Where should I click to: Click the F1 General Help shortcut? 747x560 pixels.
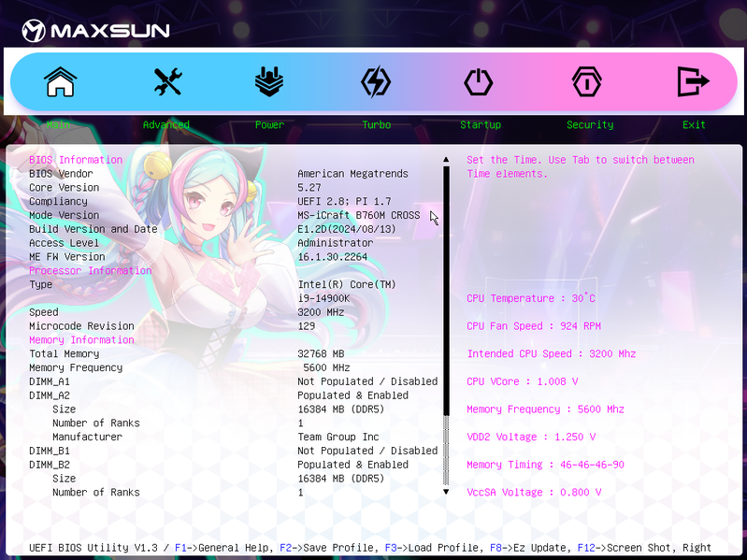coord(223,548)
